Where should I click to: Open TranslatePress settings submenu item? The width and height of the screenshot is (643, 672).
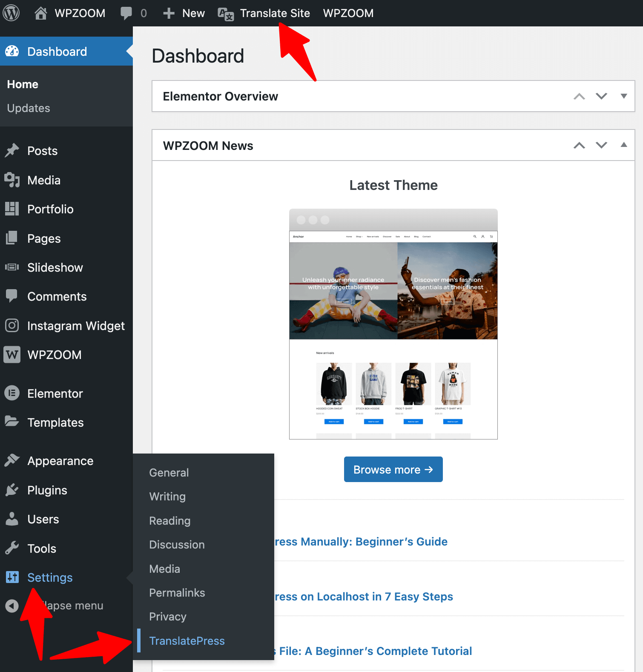pos(187,641)
